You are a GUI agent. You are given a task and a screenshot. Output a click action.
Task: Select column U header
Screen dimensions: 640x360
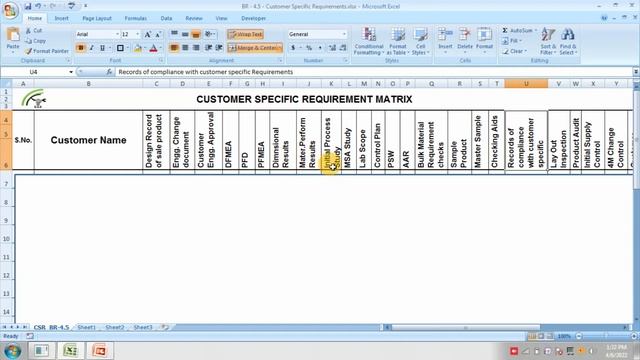point(526,84)
